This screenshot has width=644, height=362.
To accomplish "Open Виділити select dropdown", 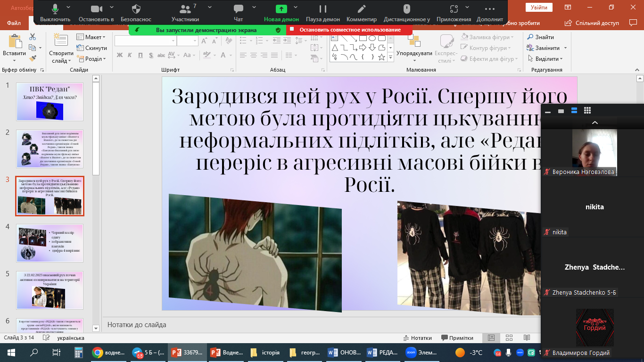I will tap(545, 59).
